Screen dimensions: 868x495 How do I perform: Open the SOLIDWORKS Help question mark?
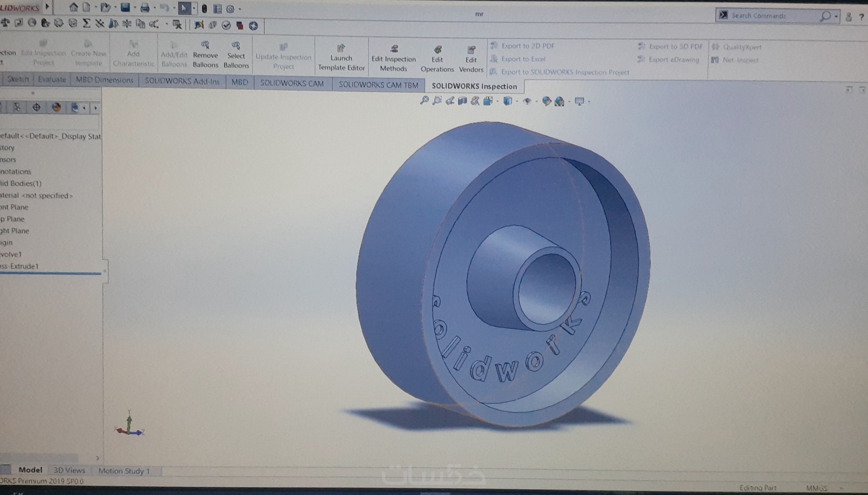(861, 17)
